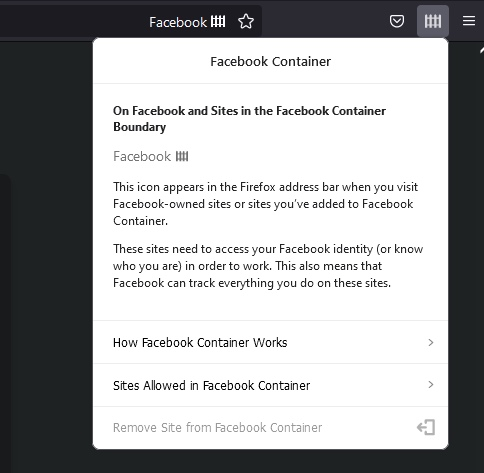Click paragraph starting 'This icon appears'

click(265, 204)
